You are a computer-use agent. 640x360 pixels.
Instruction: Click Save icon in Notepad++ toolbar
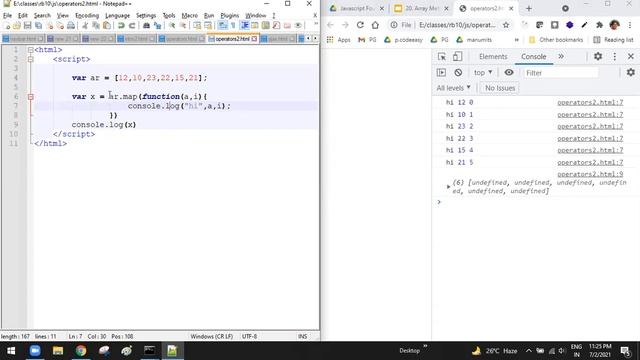27,26
